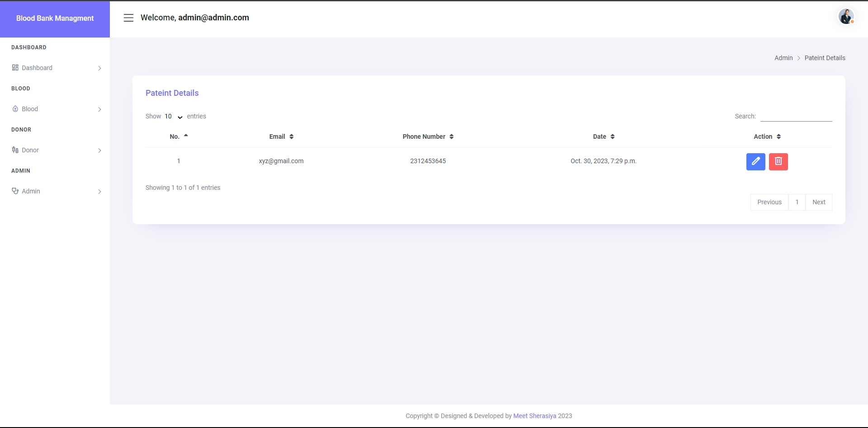The height and width of the screenshot is (428, 868).
Task: Focus the Search input field
Action: click(796, 116)
